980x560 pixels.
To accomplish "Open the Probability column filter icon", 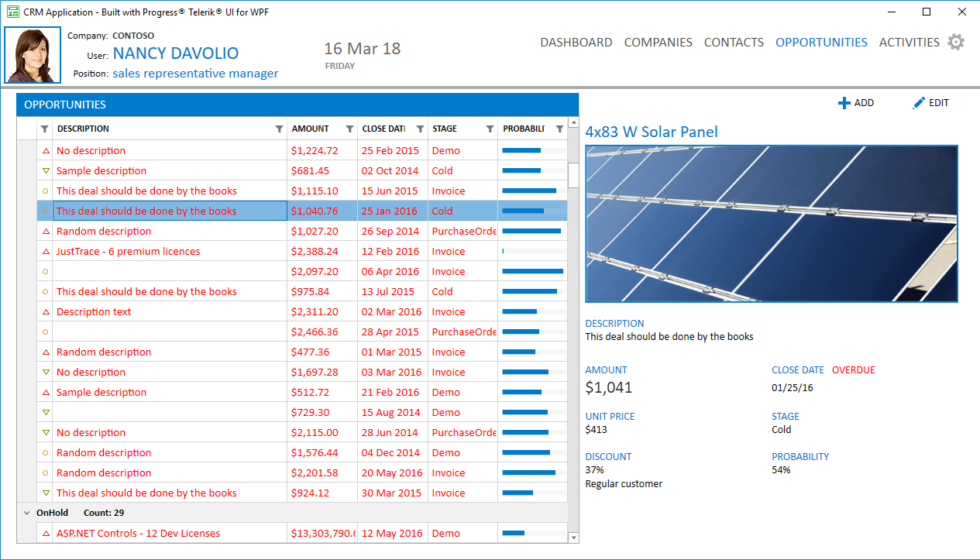I will [559, 129].
